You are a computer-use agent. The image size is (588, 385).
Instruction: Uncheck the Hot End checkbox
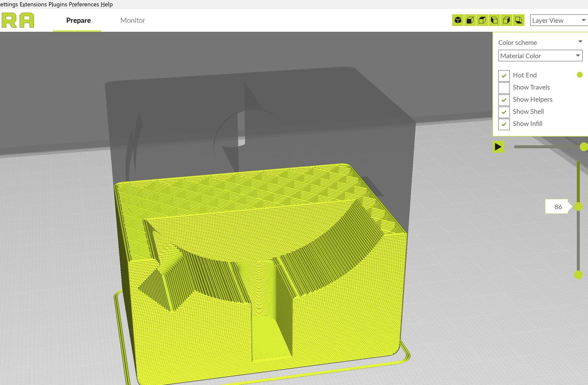(504, 75)
